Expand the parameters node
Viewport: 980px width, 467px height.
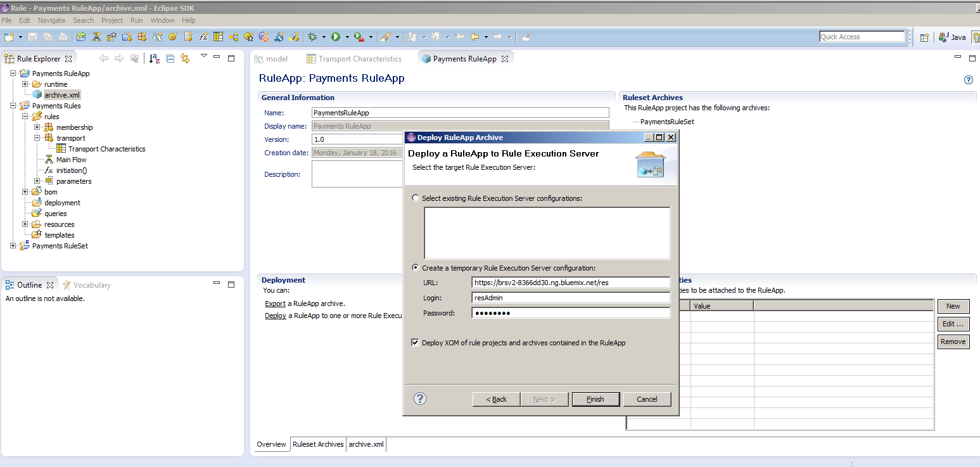coord(37,181)
